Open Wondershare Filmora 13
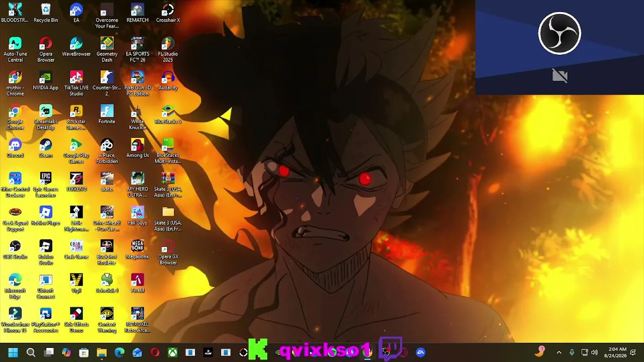Image resolution: width=644 pixels, height=362 pixels. (15, 319)
